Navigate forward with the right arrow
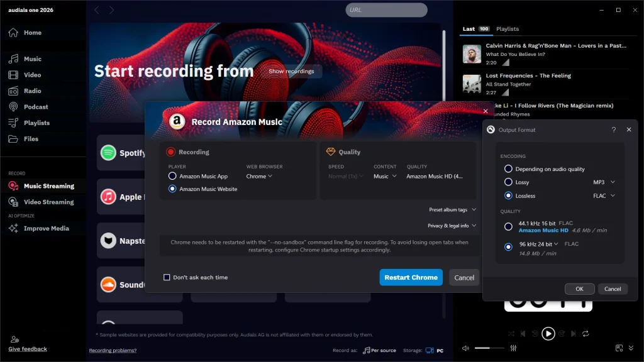The width and height of the screenshot is (644, 362). pos(112,10)
